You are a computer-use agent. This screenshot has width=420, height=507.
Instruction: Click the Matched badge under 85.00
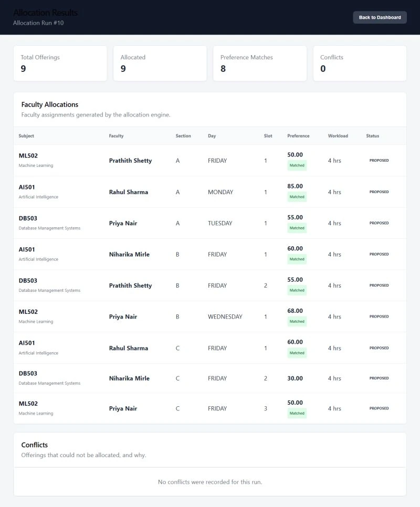coord(297,197)
